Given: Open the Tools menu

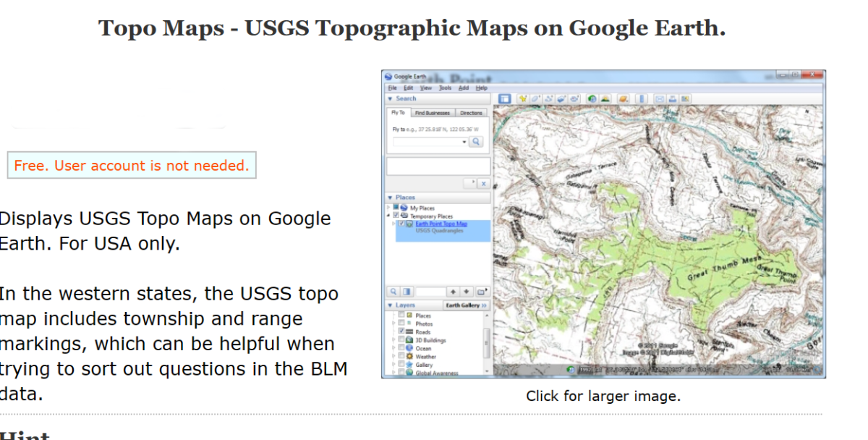Looking at the screenshot, I should pos(445,88).
